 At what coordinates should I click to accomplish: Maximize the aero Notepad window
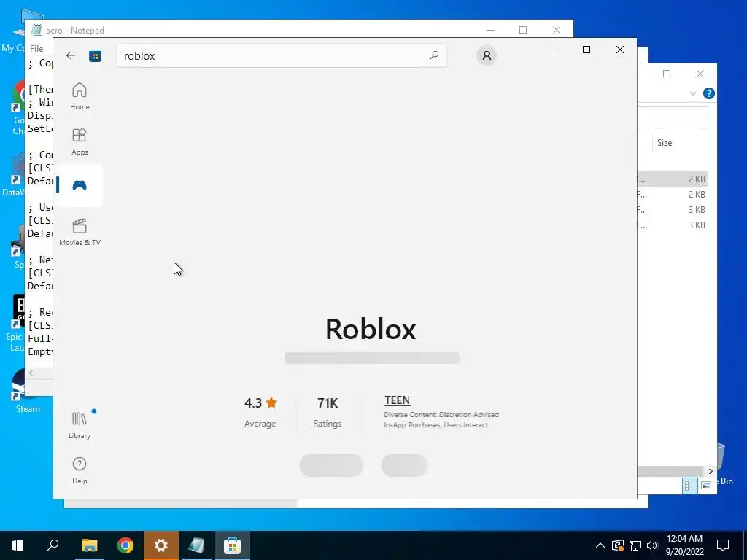(522, 30)
